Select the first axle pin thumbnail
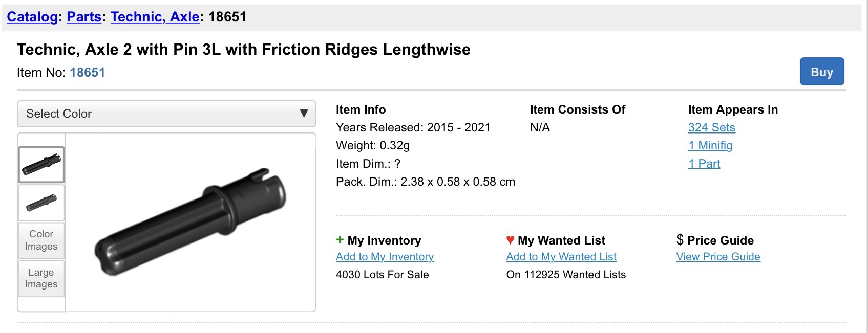Screen dimensions: 868x333 pos(41,165)
